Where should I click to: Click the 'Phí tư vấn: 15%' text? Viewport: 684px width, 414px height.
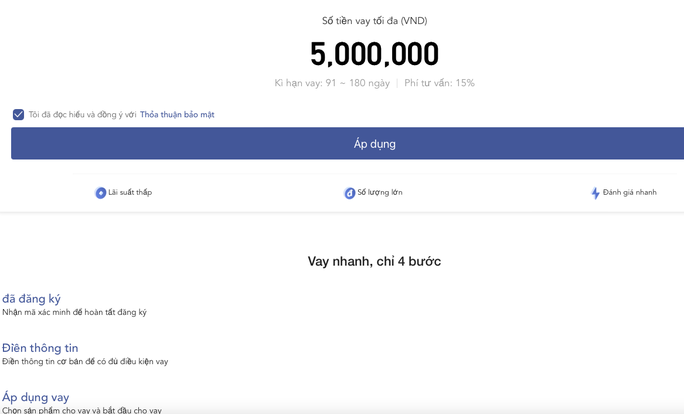click(x=439, y=83)
